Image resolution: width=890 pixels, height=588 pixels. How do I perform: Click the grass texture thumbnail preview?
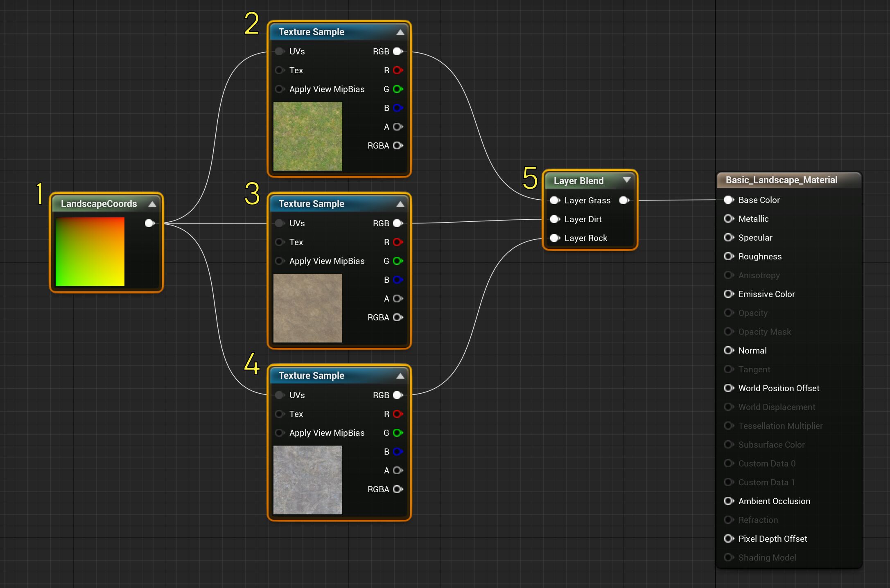(x=308, y=136)
